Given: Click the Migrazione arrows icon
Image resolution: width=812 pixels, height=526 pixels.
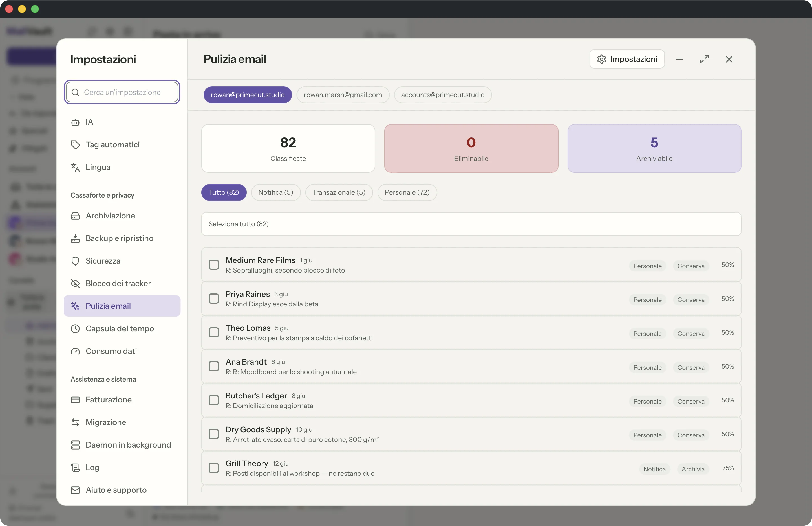Looking at the screenshot, I should (75, 422).
